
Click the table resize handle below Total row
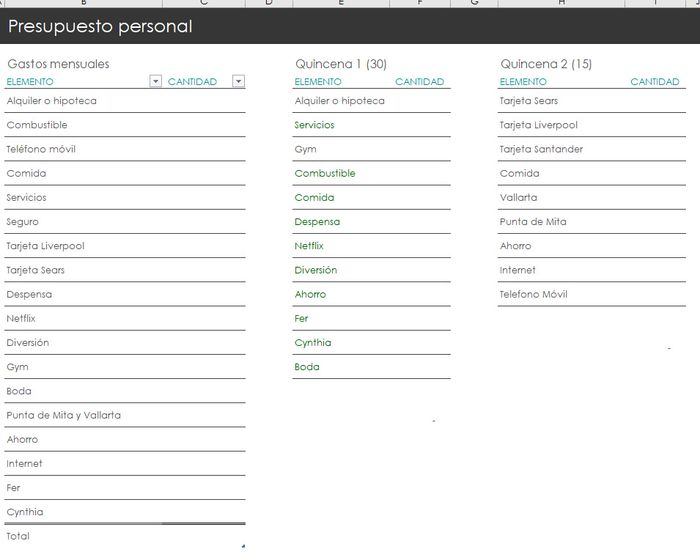click(x=243, y=546)
